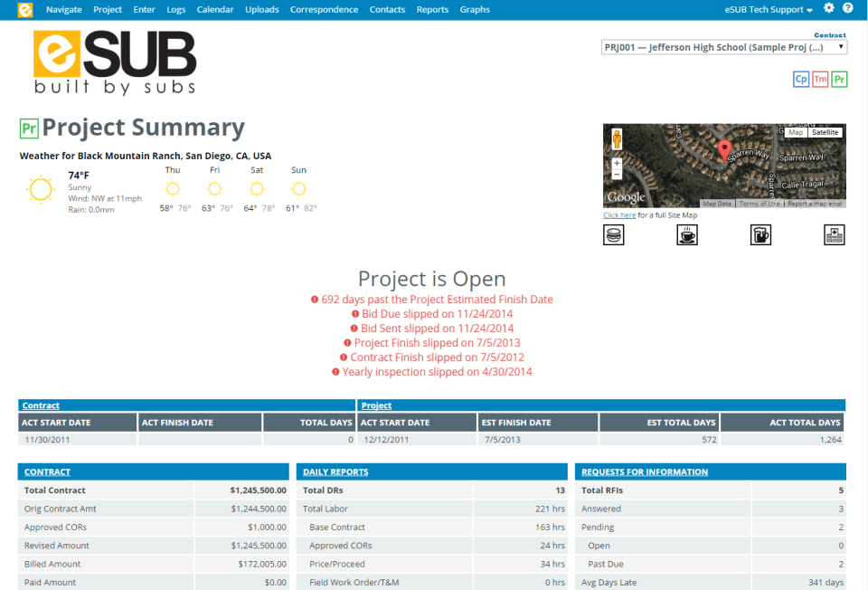Click the coffee cup icon under the map
868x590 pixels.
click(685, 234)
